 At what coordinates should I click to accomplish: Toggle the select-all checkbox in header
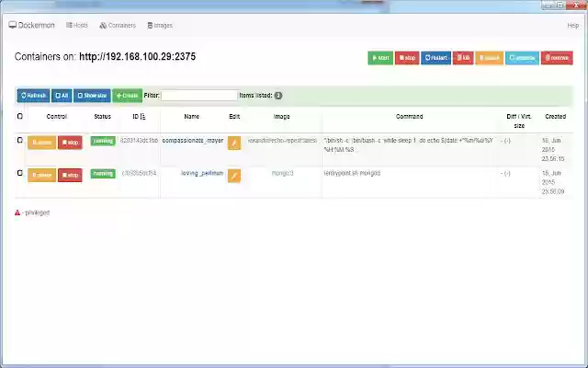point(20,116)
